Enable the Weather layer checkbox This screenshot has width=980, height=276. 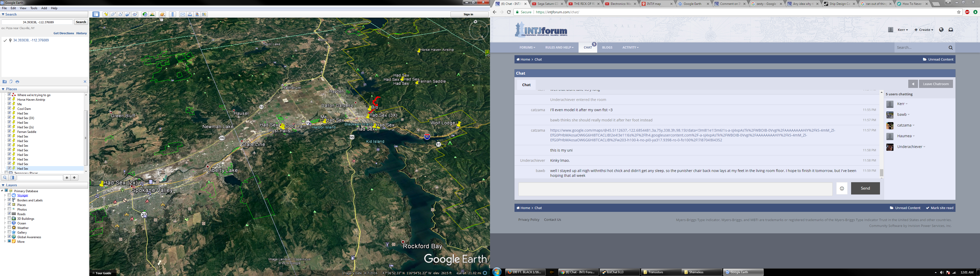coord(9,227)
